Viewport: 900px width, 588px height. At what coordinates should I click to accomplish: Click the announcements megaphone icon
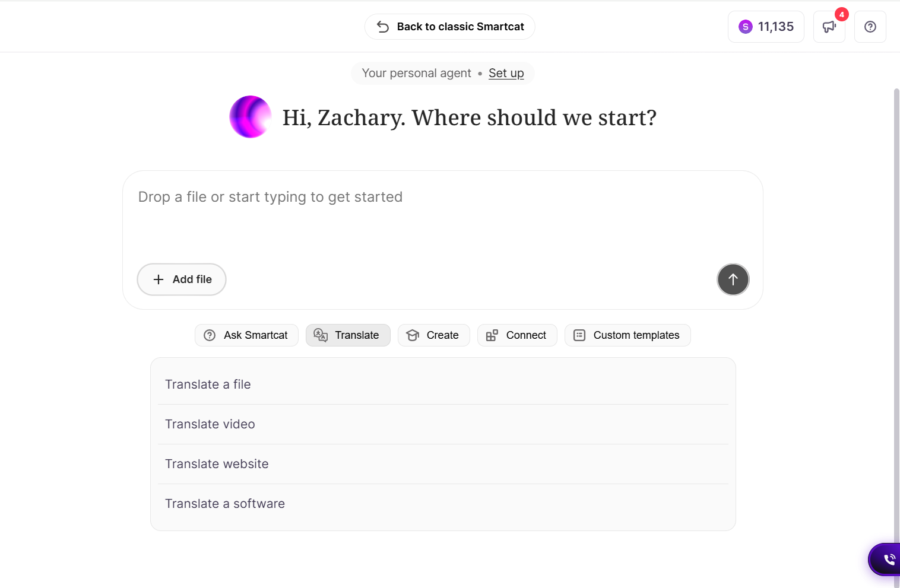pos(829,27)
